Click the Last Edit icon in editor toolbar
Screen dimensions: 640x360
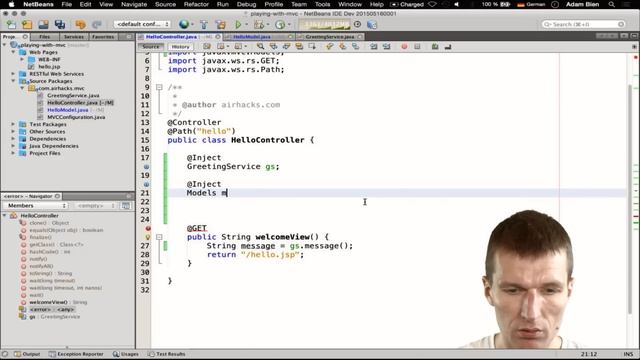207,47
